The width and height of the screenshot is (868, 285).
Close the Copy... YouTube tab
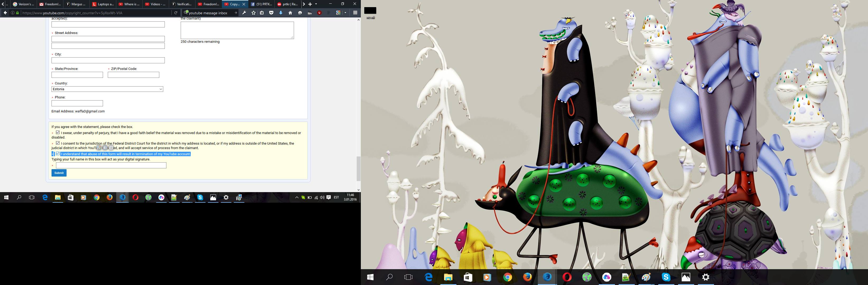coord(244,4)
